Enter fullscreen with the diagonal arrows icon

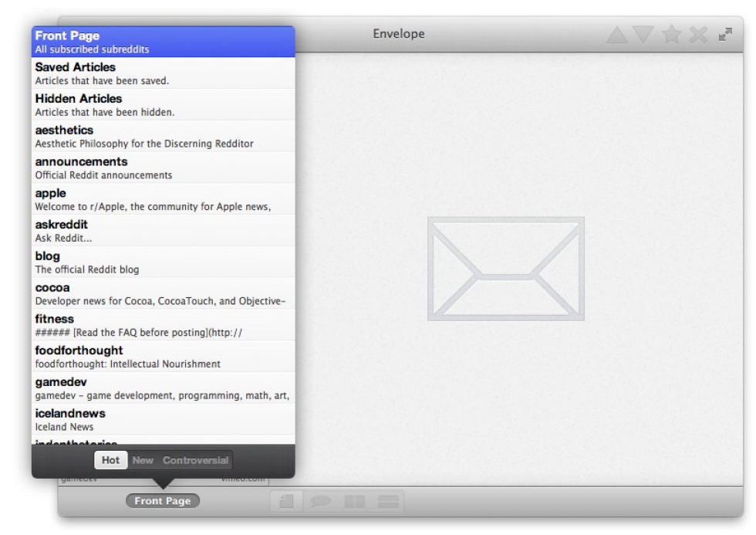click(x=725, y=35)
